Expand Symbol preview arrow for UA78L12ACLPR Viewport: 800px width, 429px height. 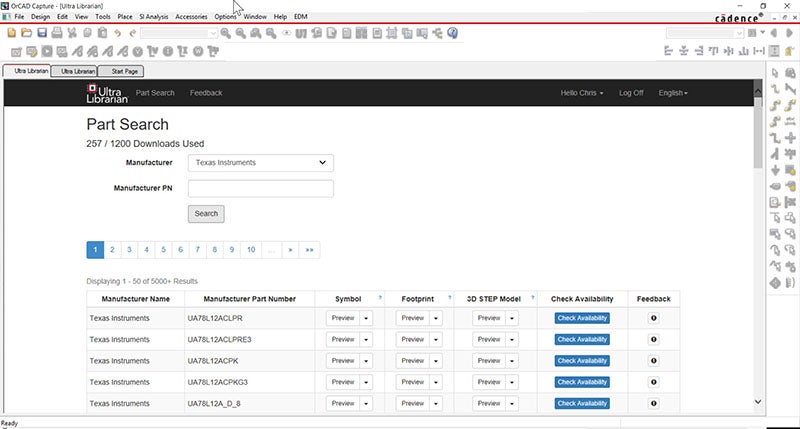[366, 318]
